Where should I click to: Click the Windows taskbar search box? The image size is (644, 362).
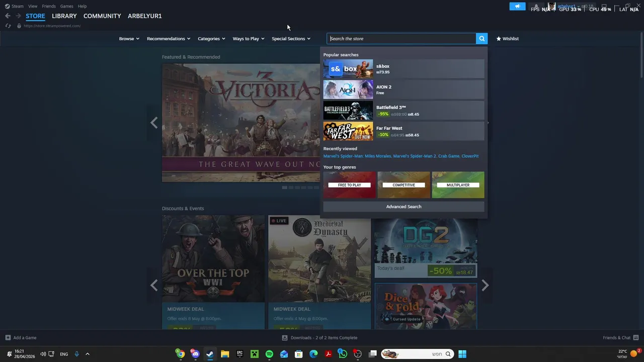click(417, 354)
